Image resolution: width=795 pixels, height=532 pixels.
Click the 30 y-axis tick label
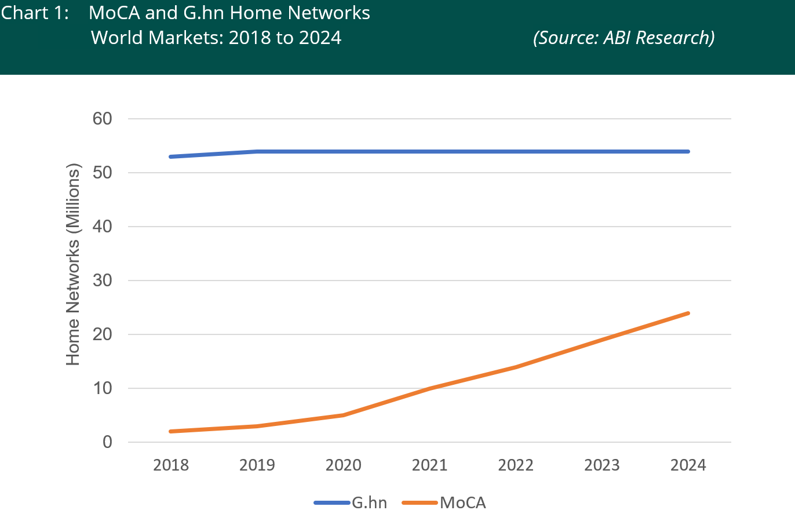point(102,280)
